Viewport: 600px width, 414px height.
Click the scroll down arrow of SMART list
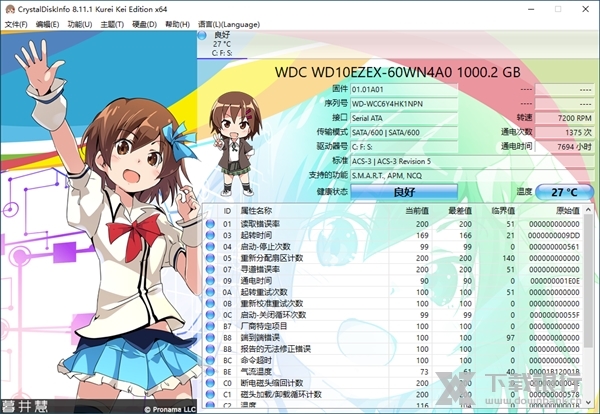(x=589, y=401)
